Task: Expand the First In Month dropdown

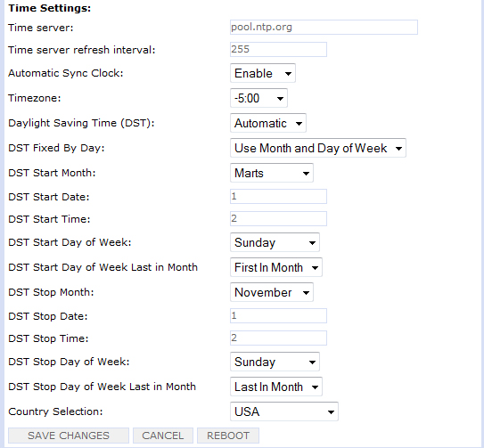Action: pyautogui.click(x=276, y=267)
